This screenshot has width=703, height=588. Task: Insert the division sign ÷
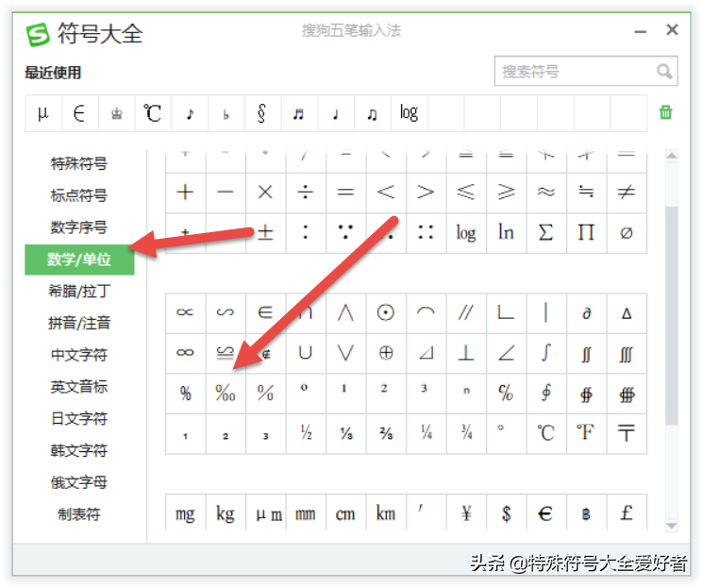pos(306,193)
